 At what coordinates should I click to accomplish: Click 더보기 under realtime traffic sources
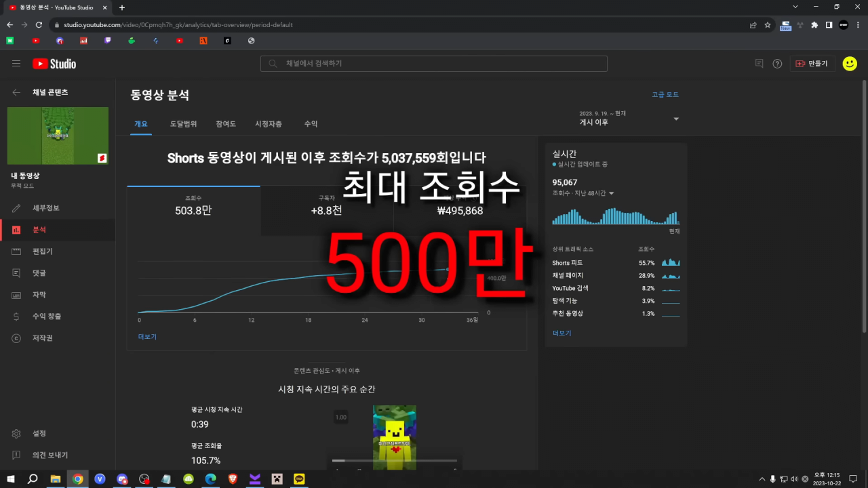tap(562, 333)
